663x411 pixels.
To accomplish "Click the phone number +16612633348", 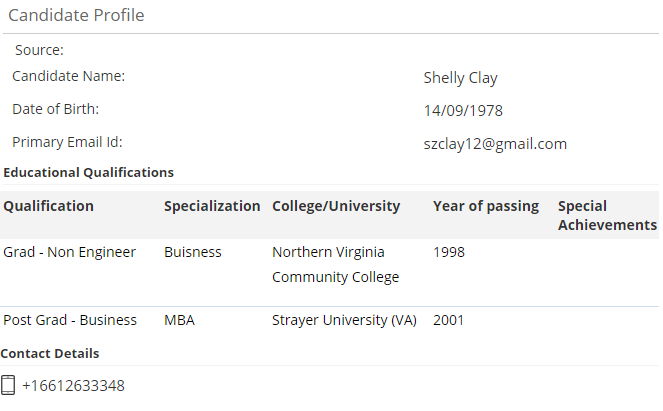I will click(x=73, y=386).
